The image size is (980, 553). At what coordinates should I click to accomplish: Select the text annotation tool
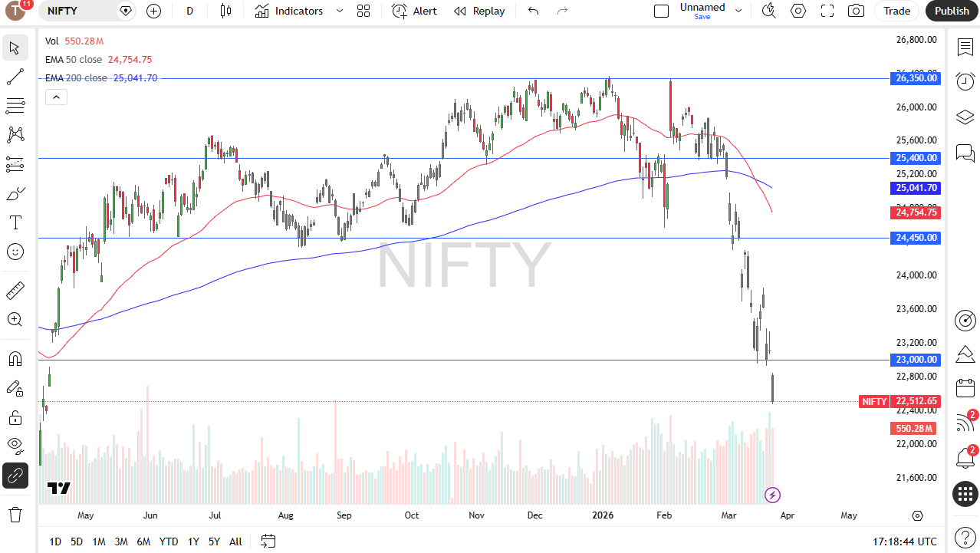(x=15, y=222)
